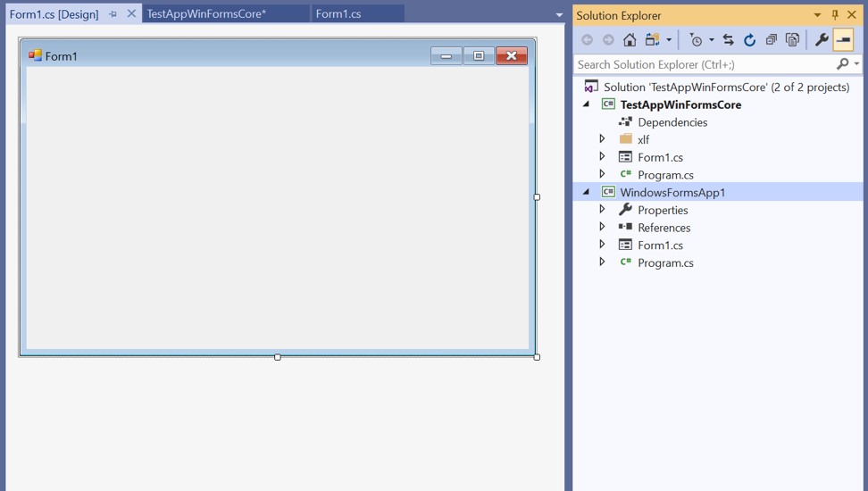Go to Home view in Solution Explorer

click(630, 40)
